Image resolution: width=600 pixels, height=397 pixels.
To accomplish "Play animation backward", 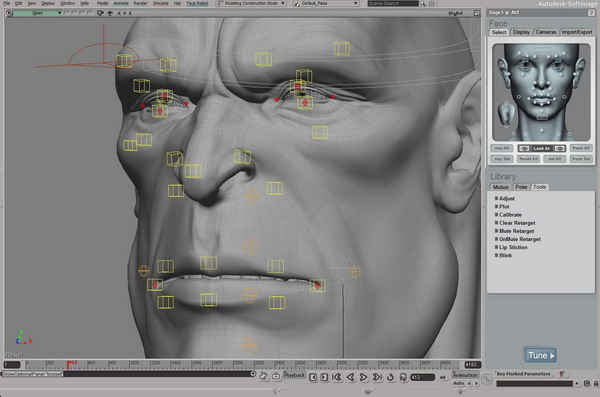I will tap(350, 377).
